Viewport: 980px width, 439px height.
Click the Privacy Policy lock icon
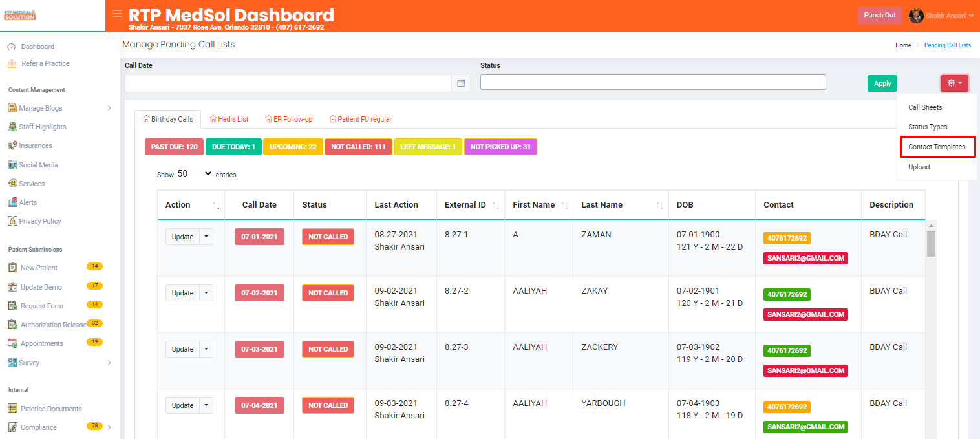tap(12, 221)
